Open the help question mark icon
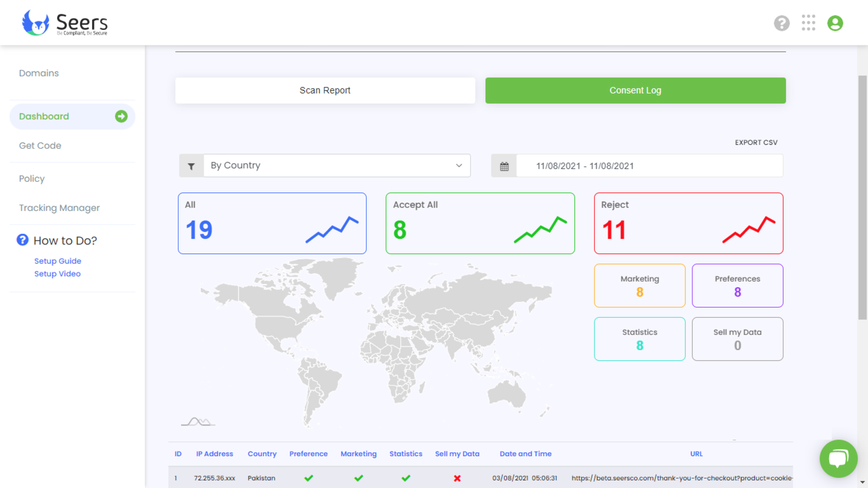This screenshot has height=488, width=868. (x=781, y=23)
